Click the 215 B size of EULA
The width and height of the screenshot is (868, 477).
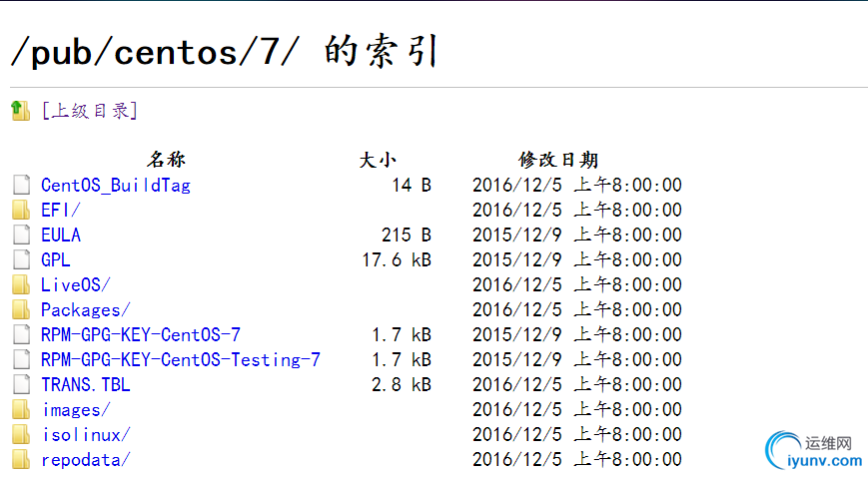[407, 236]
